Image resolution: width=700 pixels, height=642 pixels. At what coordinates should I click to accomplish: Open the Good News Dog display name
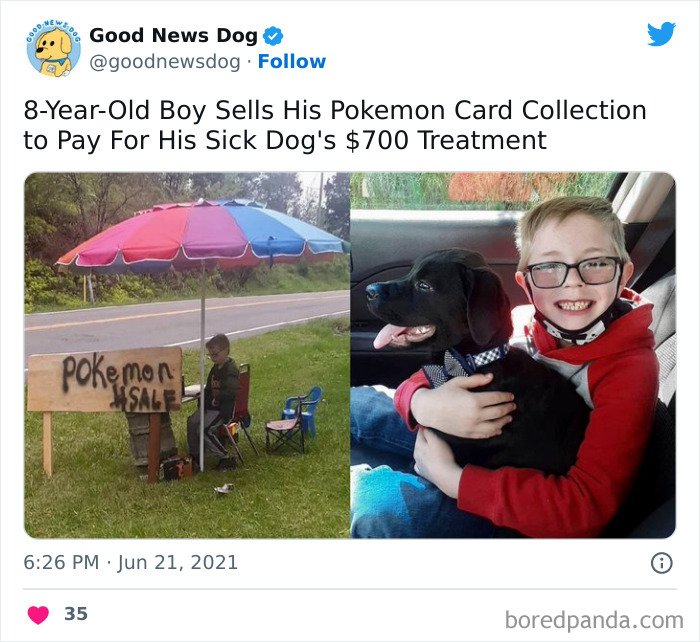coord(173,36)
